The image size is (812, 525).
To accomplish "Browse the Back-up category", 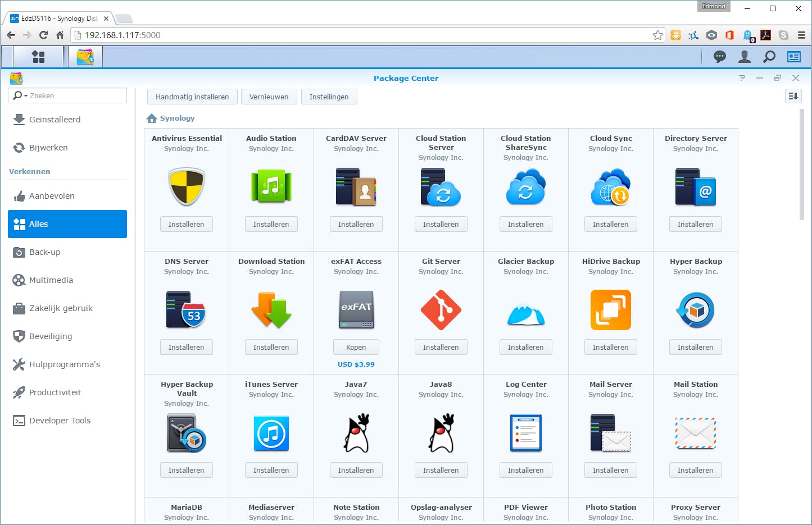I will (x=67, y=252).
